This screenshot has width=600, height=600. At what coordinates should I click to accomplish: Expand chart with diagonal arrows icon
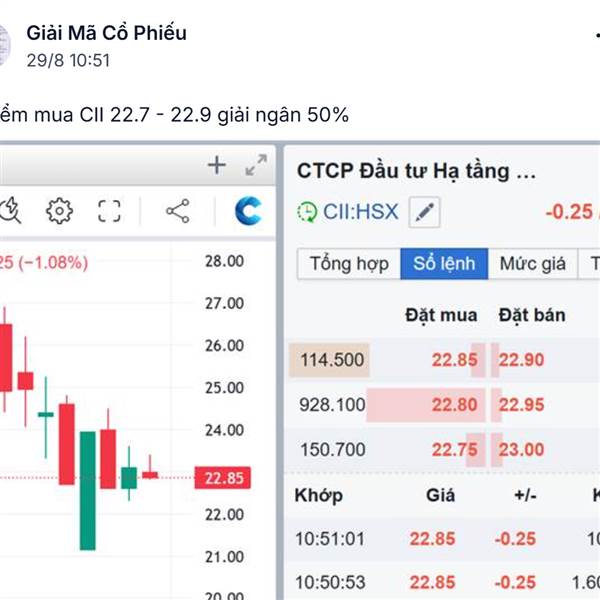pos(256,166)
